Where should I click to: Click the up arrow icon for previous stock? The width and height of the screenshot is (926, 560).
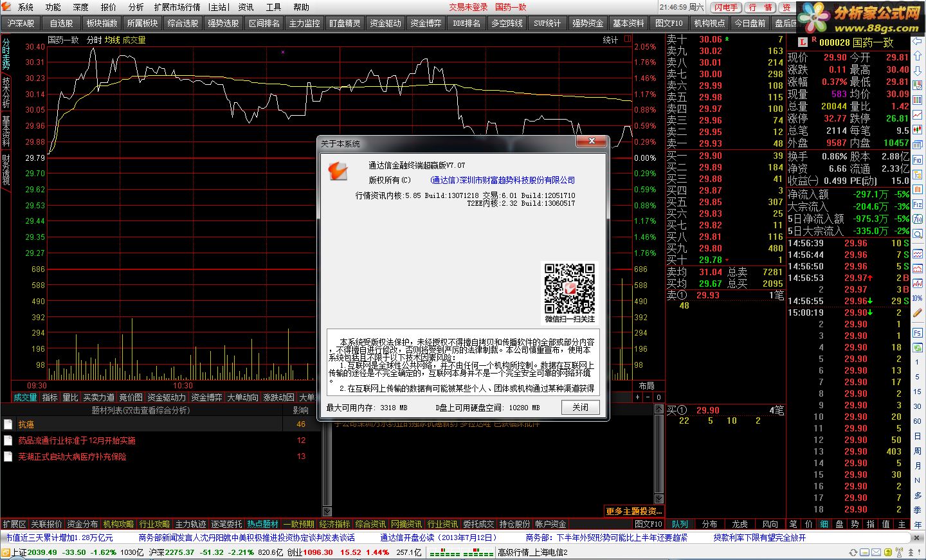[x=918, y=56]
